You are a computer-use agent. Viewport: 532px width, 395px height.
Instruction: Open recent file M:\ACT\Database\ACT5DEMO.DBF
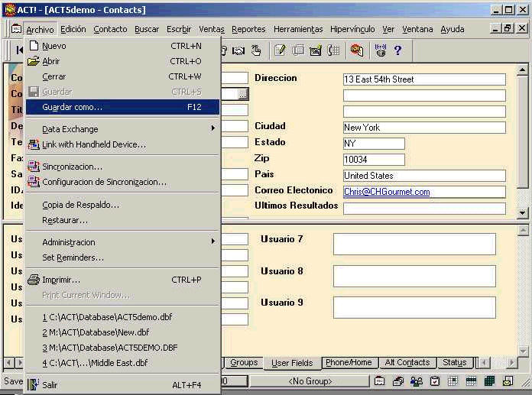coord(123,348)
